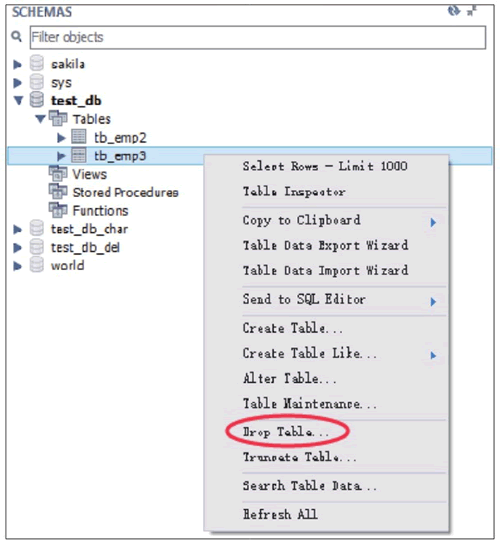This screenshot has height=545, width=500.
Task: Choose Drop Table... menu entry
Action: (x=286, y=432)
